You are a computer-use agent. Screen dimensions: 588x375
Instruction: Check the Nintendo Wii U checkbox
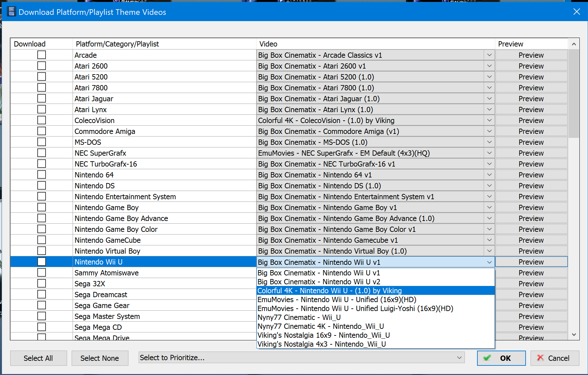pyautogui.click(x=42, y=262)
